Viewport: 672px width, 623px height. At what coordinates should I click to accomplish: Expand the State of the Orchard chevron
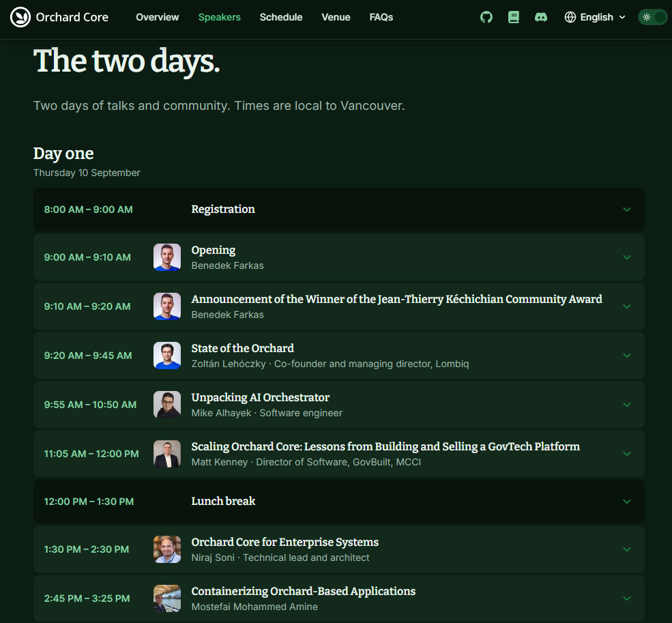point(626,356)
